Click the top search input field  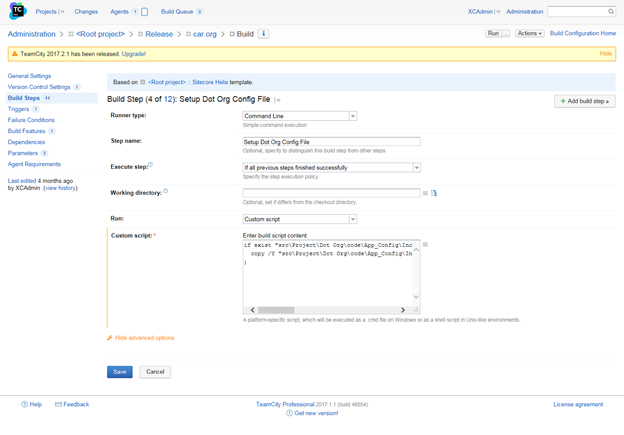pos(577,12)
